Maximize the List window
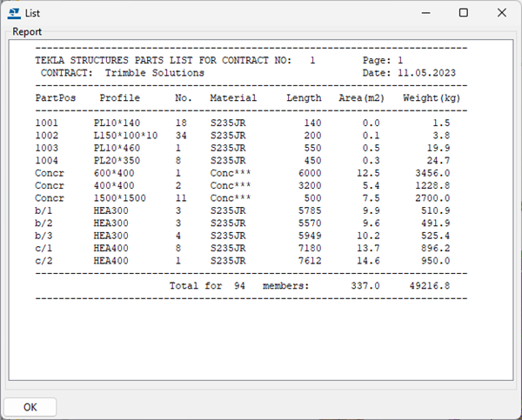Viewport: 522px width, 420px height. tap(463, 13)
